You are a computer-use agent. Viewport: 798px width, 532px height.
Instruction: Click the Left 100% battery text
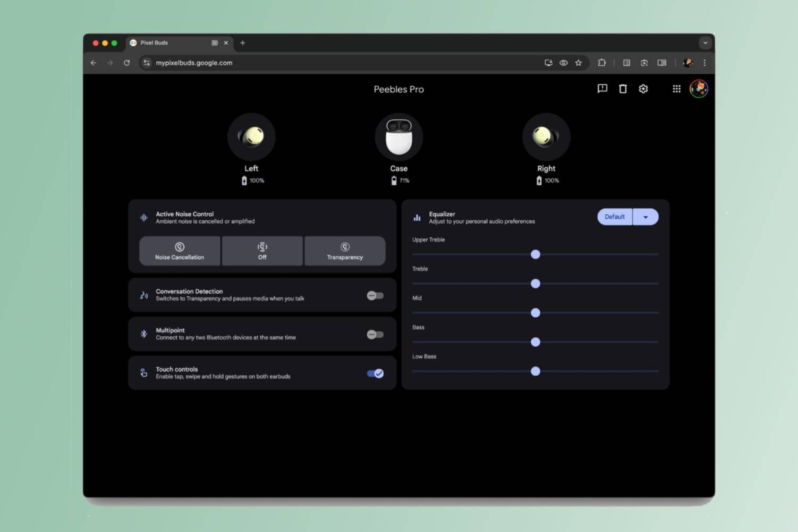pos(257,180)
